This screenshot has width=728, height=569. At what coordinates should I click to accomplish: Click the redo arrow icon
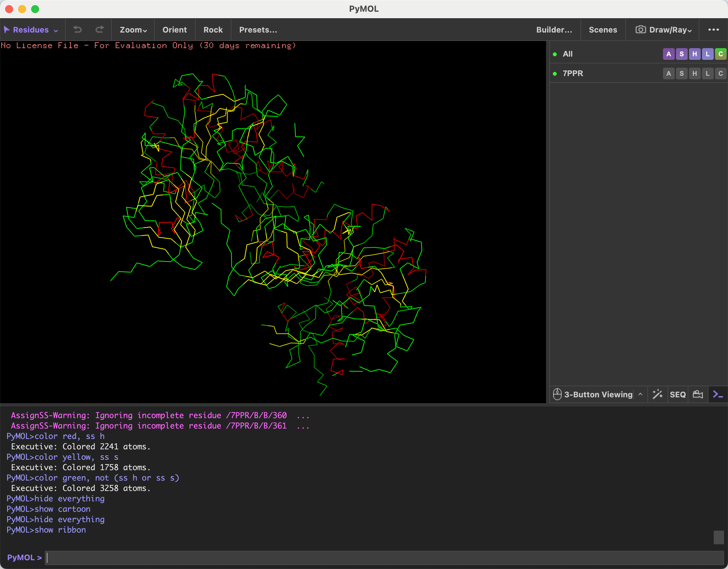(x=100, y=30)
